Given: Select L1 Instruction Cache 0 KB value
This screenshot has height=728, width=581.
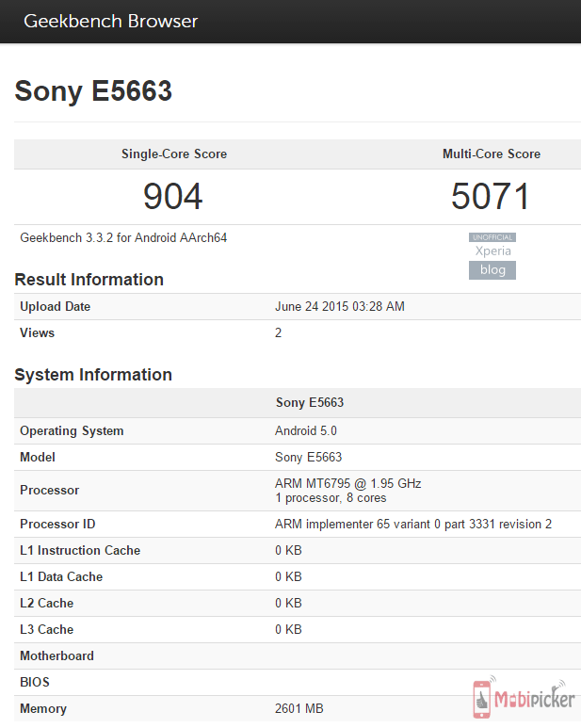Looking at the screenshot, I should (x=289, y=551).
